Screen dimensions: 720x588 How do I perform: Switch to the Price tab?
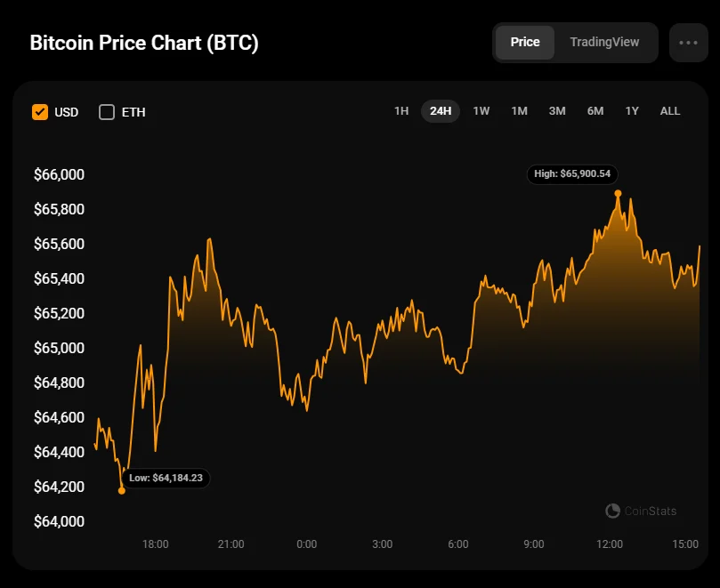525,43
